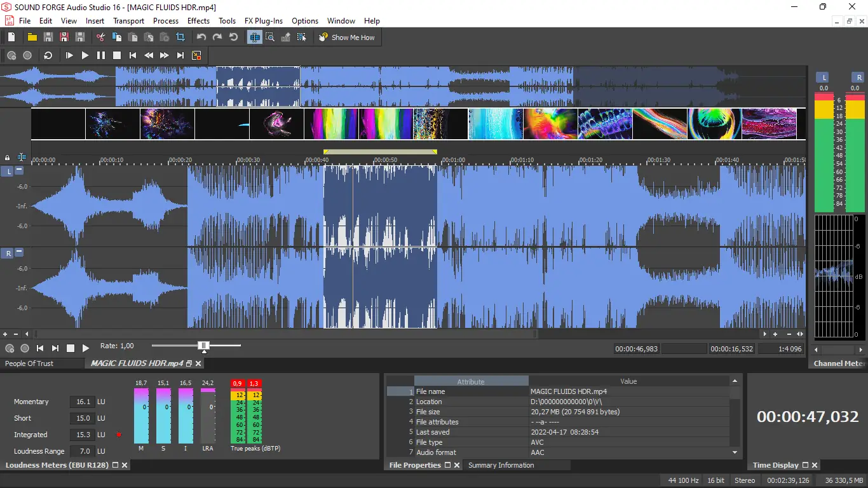Collapse the left channel with the minus button

coord(20,170)
